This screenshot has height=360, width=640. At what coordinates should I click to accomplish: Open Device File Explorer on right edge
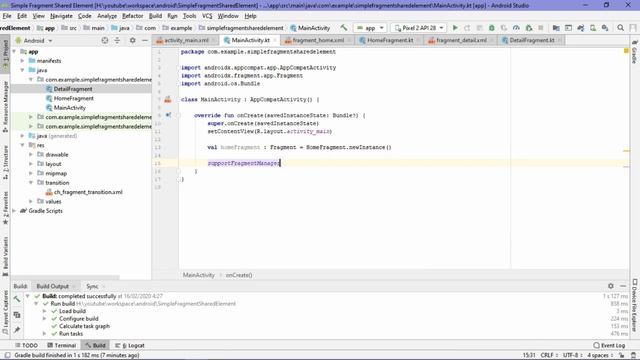(635, 305)
